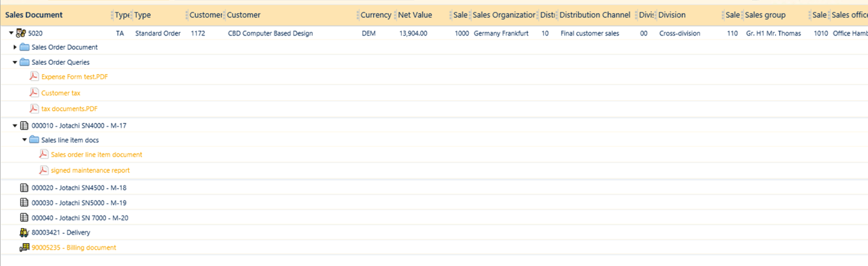Click PDF icon beside tax documents.PDF
Viewport: 868px width, 266px height.
[x=34, y=109]
